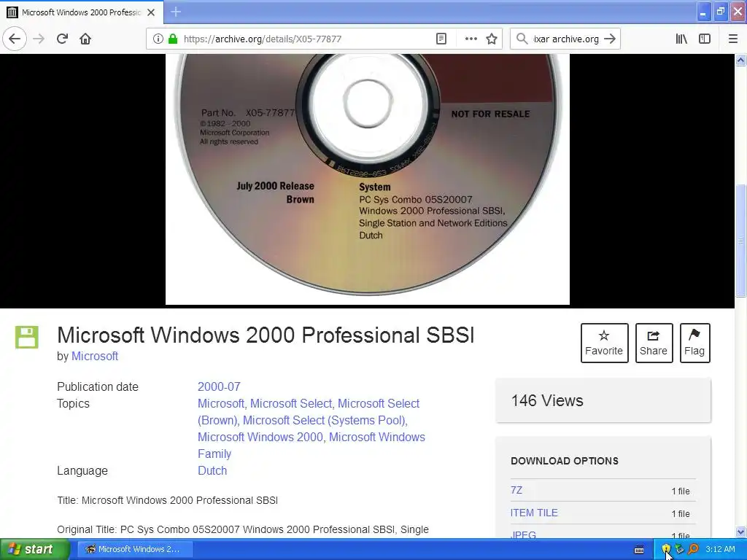Click the 3:12 AM system clock

(x=720, y=550)
